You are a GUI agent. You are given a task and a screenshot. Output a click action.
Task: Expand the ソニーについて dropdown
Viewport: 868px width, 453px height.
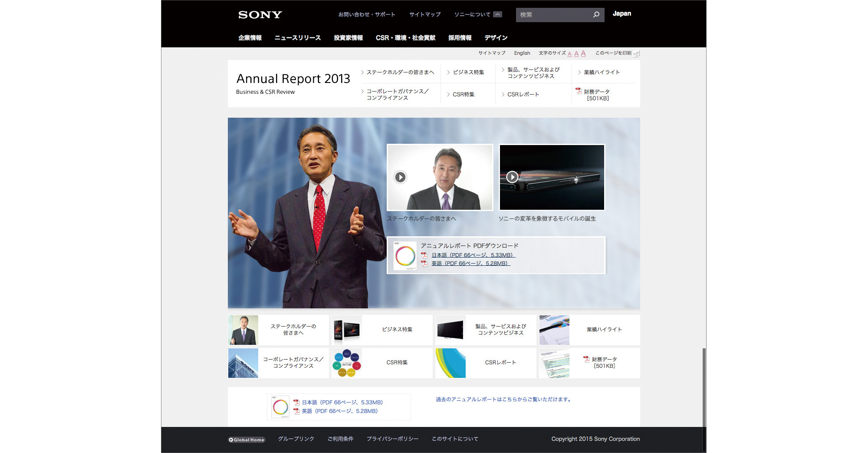(x=498, y=14)
